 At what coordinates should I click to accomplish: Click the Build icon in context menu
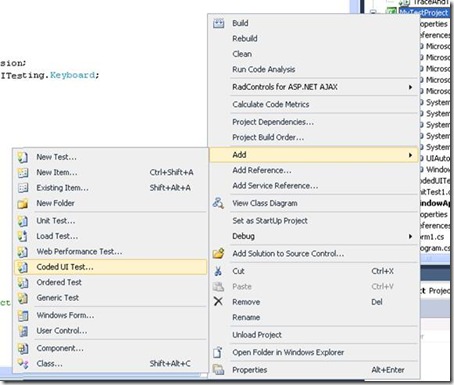tap(218, 23)
